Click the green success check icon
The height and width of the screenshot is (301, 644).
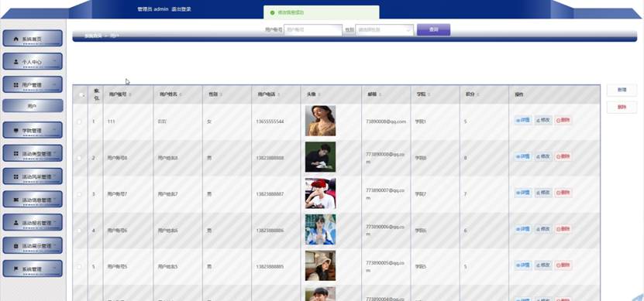272,12
